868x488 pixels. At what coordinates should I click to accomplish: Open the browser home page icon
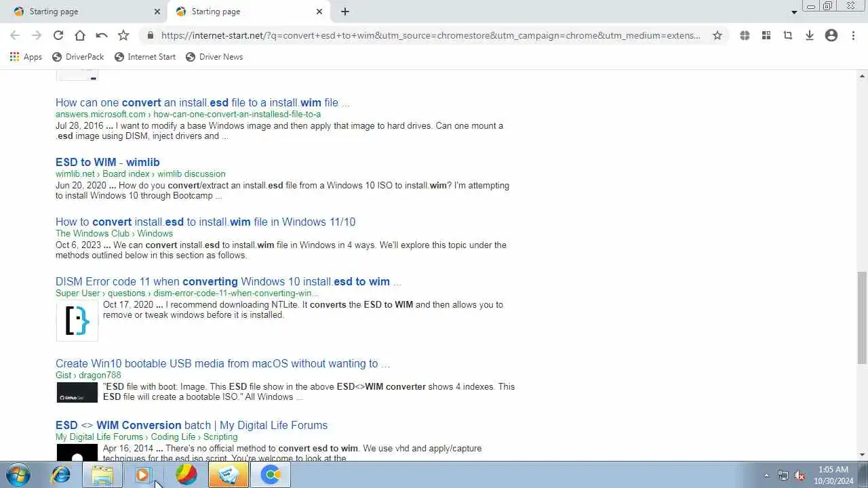(80, 35)
